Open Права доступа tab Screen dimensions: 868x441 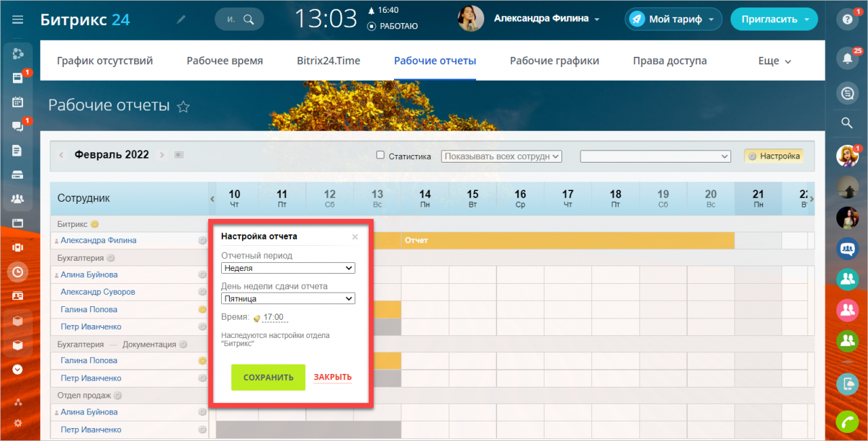670,61
